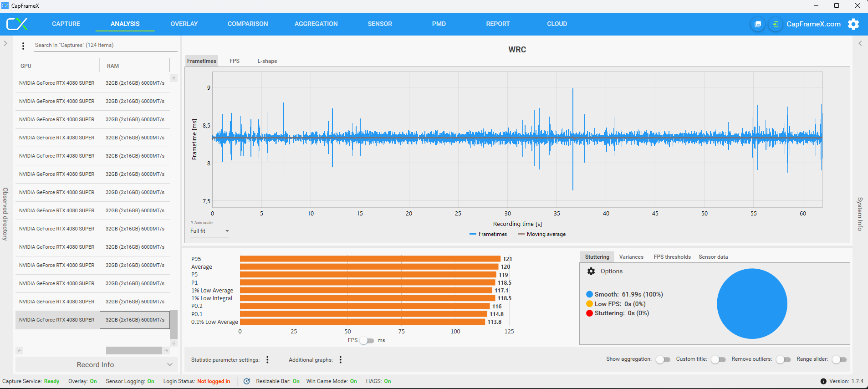Open the settings gear icon
868x389 pixels.
[853, 24]
